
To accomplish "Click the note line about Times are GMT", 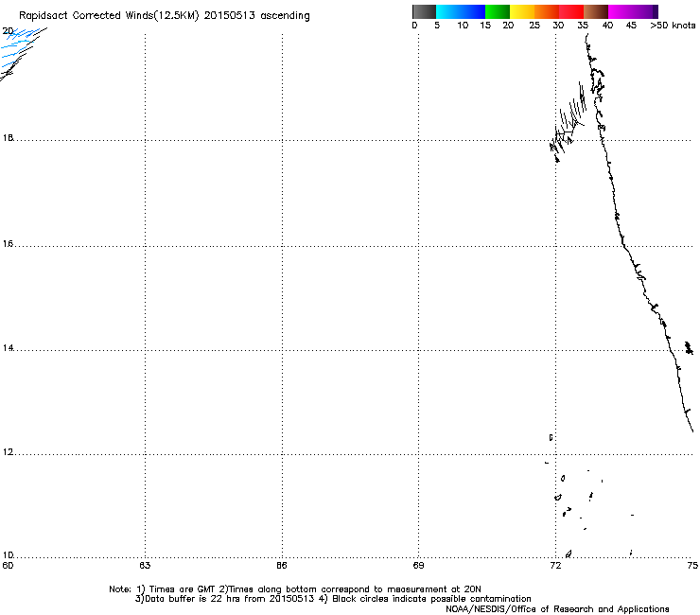I will (294, 589).
